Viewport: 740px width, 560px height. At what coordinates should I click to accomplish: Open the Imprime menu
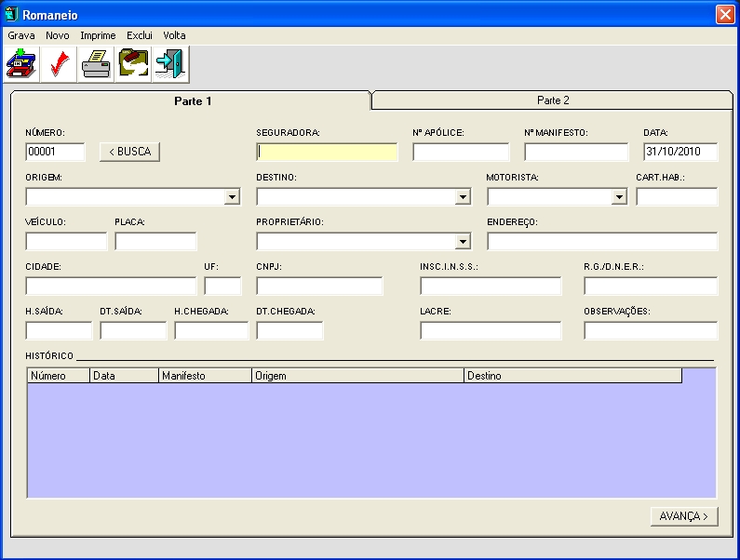click(x=98, y=35)
